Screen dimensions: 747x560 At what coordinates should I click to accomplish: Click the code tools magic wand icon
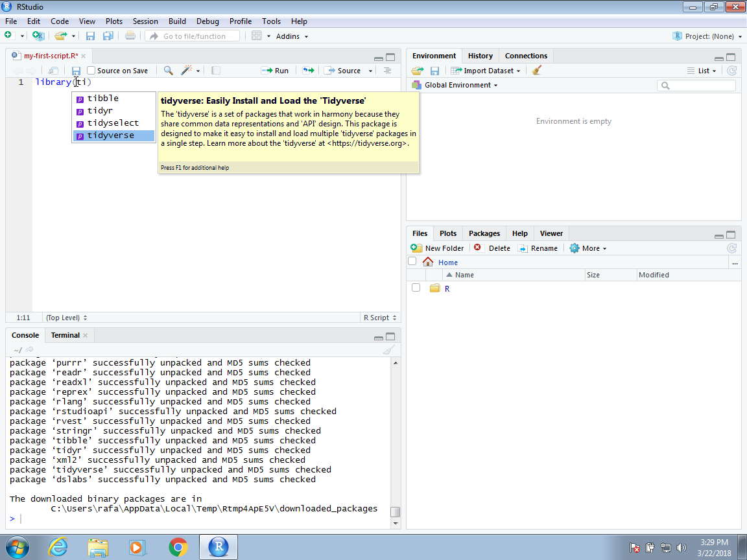pos(187,71)
